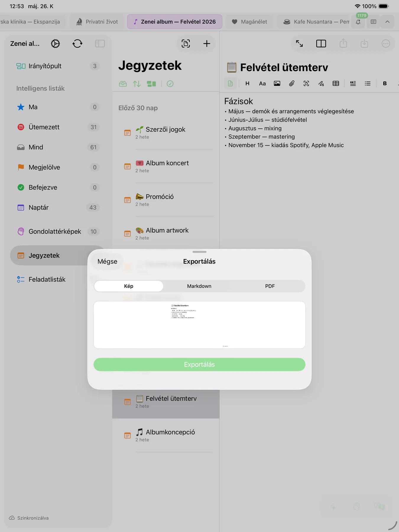Open the more options ellipsis icon
Screen dimensions: 399x532
386,44
